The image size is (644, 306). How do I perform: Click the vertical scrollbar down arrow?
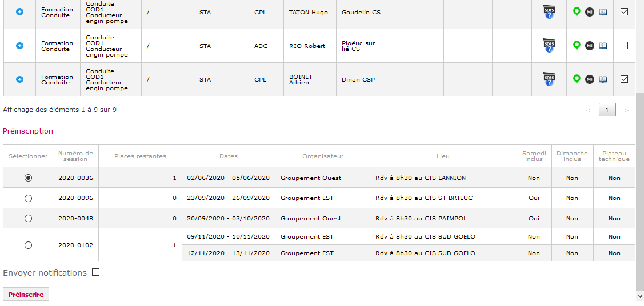[x=640, y=296]
